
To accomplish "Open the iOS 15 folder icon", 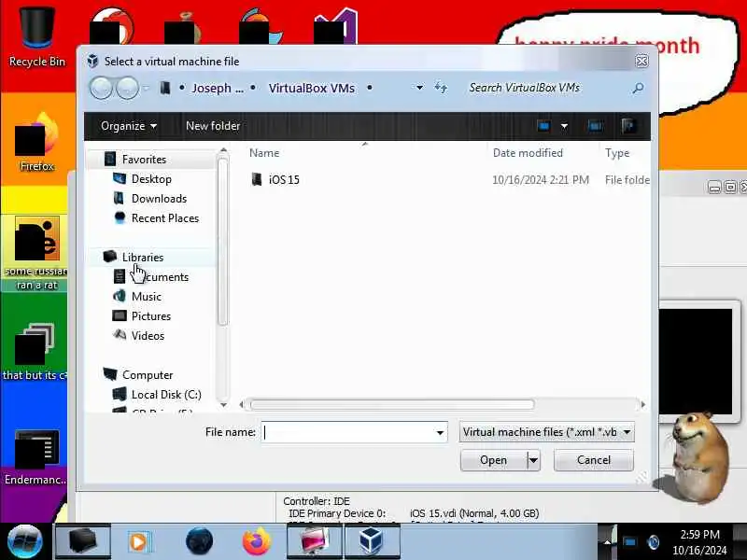I will point(256,179).
